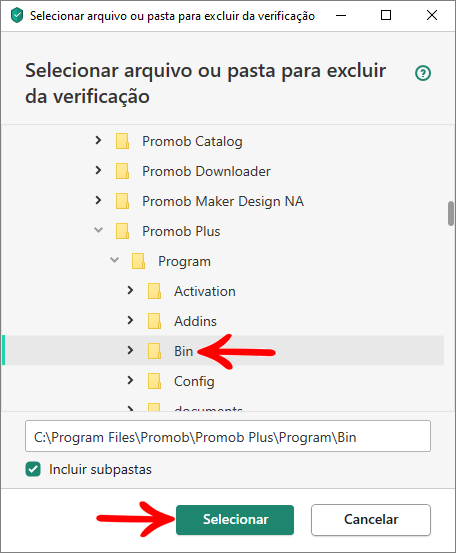This screenshot has width=456, height=553.
Task: Expand the Addins folder chevron
Action: point(130,320)
